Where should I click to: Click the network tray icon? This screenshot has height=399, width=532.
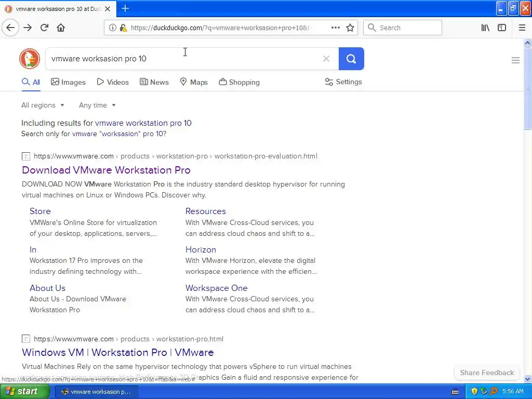(484, 391)
